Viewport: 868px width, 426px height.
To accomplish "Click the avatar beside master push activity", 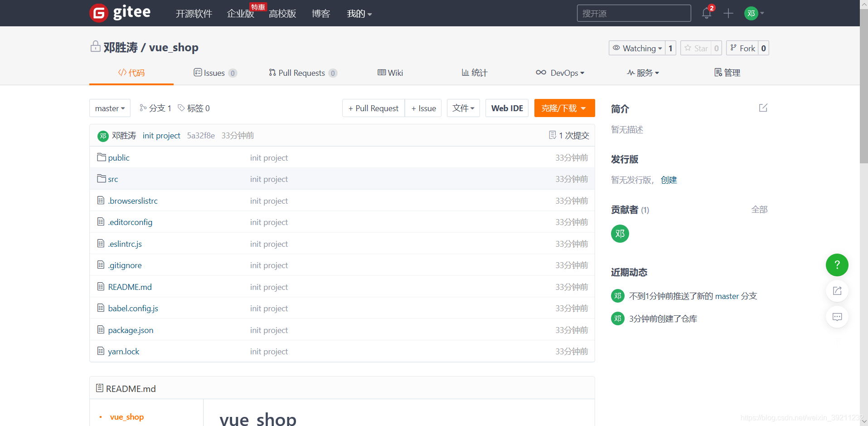I will pos(617,296).
